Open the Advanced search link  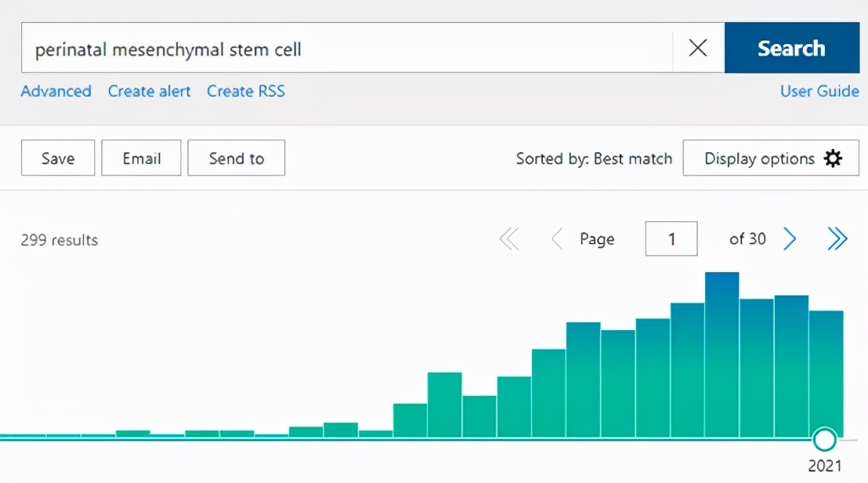(56, 92)
